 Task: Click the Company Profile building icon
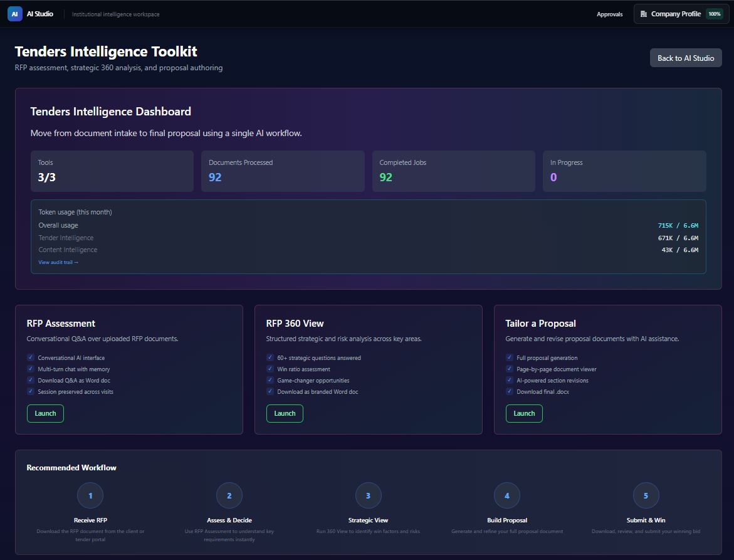pos(644,14)
